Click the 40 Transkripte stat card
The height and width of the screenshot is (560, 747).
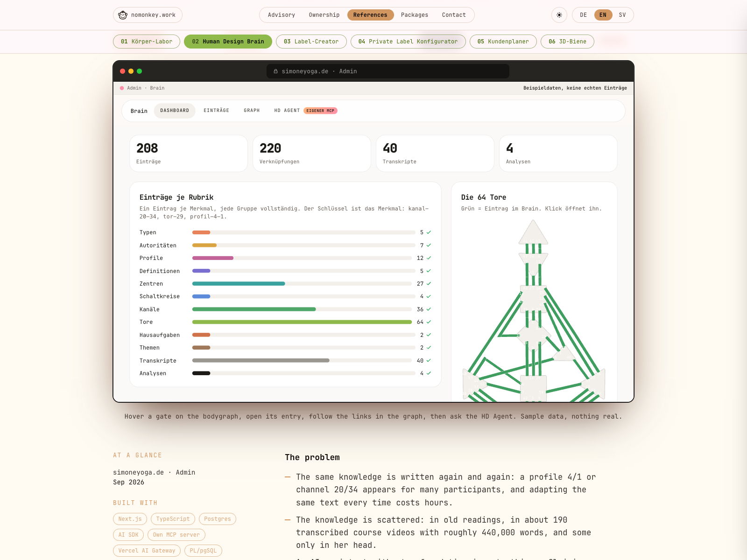[x=435, y=154]
